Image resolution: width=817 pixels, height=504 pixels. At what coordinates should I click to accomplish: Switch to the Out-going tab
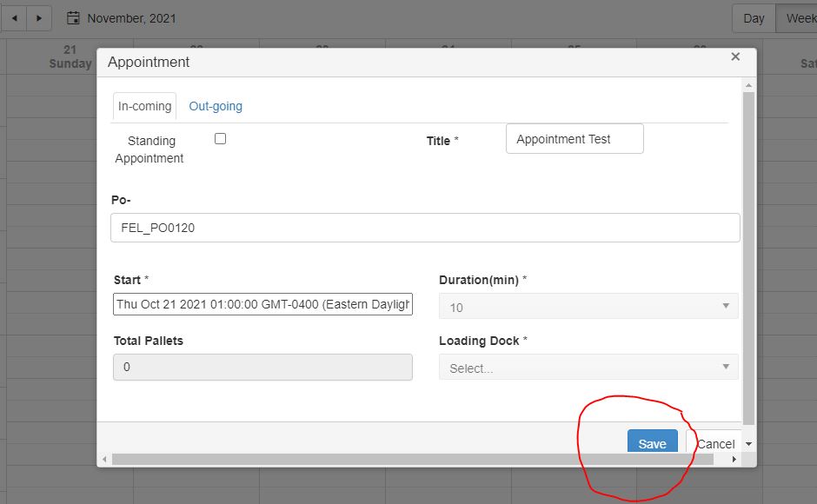pos(216,106)
